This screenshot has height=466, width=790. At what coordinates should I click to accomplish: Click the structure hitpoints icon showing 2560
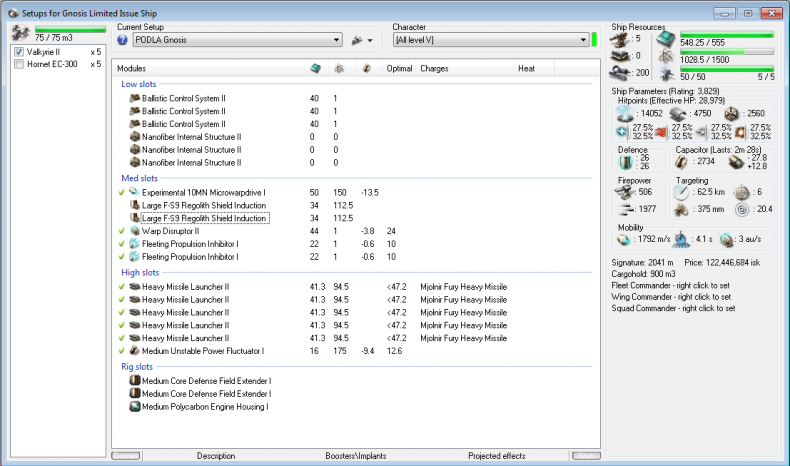(x=731, y=114)
